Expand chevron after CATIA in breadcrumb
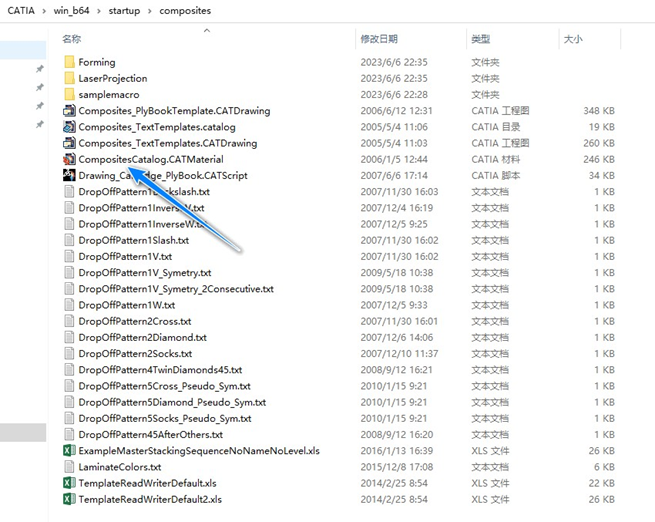Screen dimensions: 655x522 (x=44, y=11)
